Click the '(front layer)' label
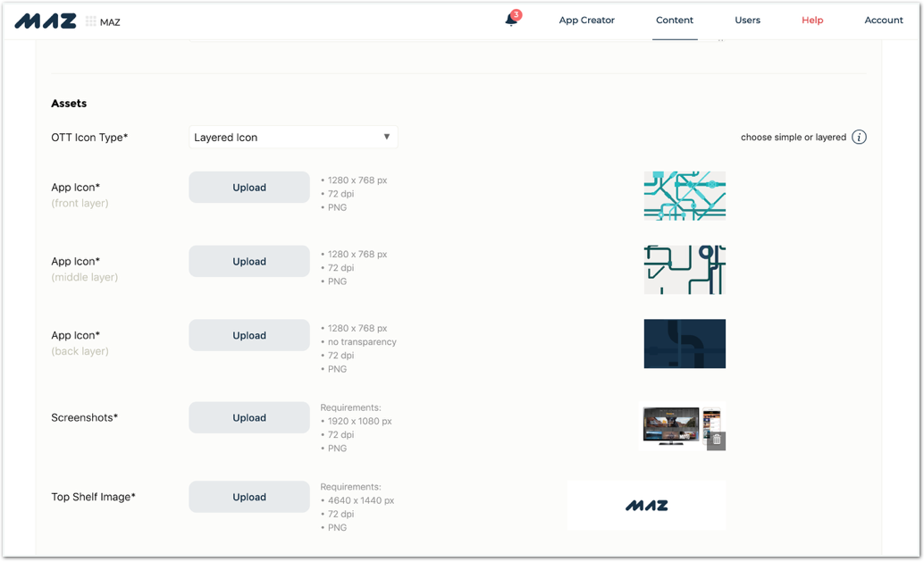The height and width of the screenshot is (562, 924). (x=80, y=203)
